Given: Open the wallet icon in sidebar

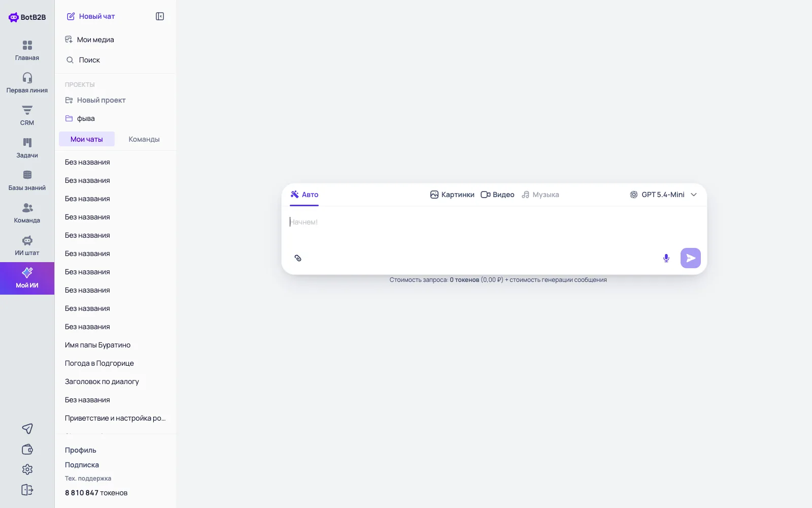Looking at the screenshot, I should tap(27, 449).
